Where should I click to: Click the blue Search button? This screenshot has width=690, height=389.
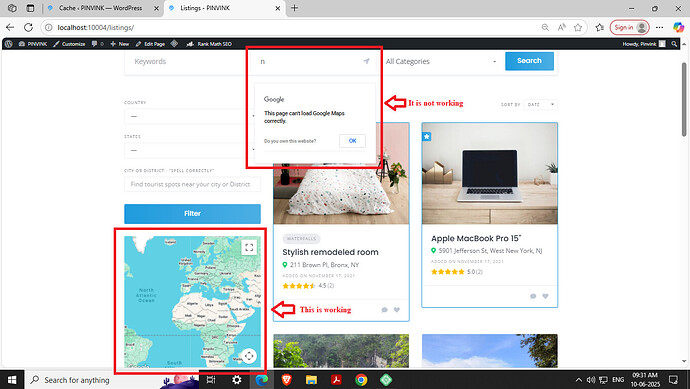[529, 61]
